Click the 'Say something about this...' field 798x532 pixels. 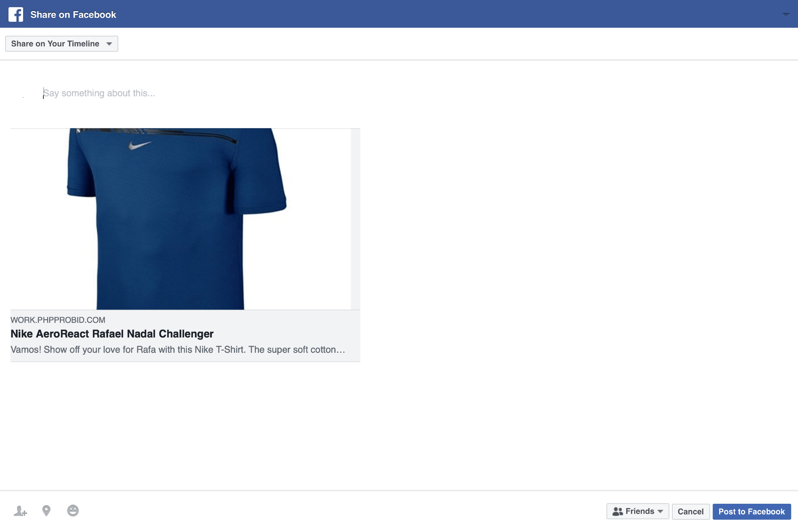(99, 93)
